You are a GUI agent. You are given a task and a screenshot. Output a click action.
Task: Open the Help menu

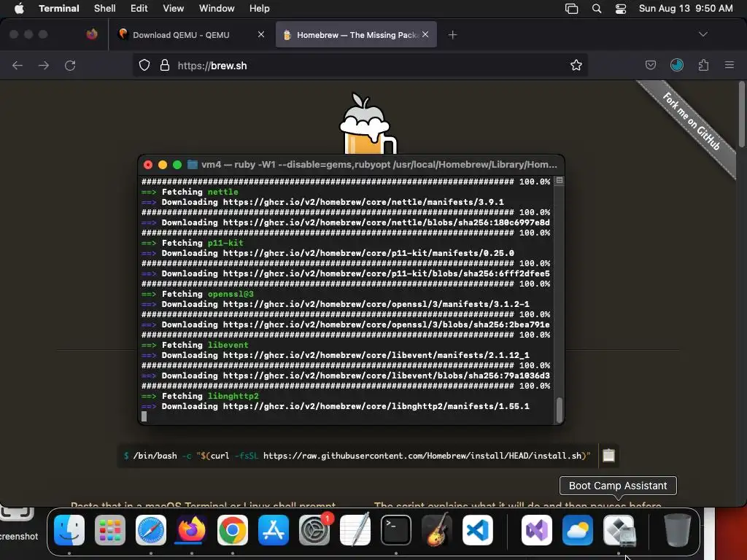(x=260, y=8)
